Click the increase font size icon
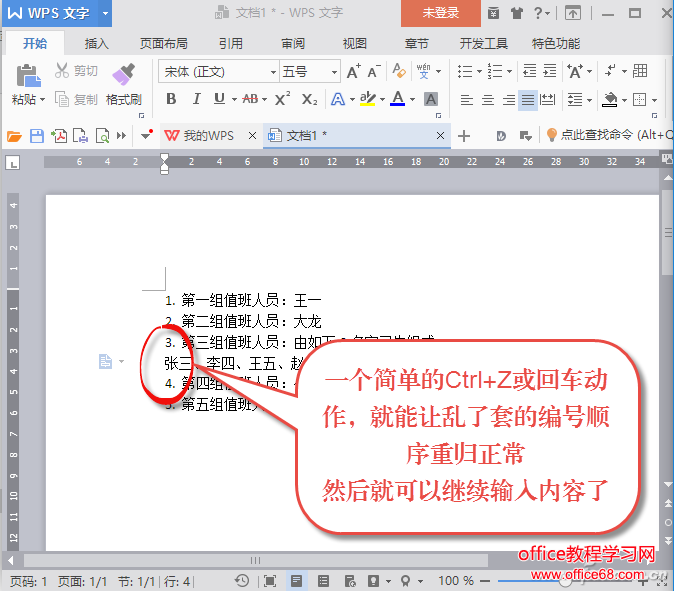The width and height of the screenshot is (674, 591). point(352,72)
